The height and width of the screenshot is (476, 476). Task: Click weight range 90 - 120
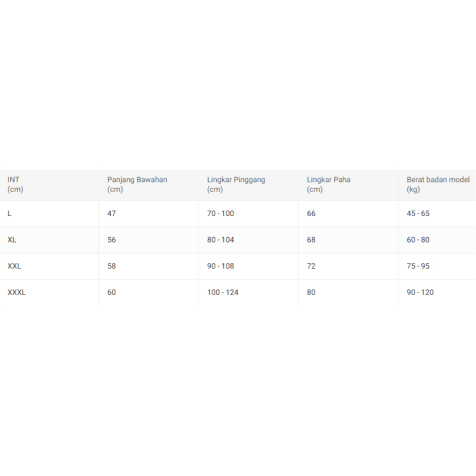pos(420,292)
